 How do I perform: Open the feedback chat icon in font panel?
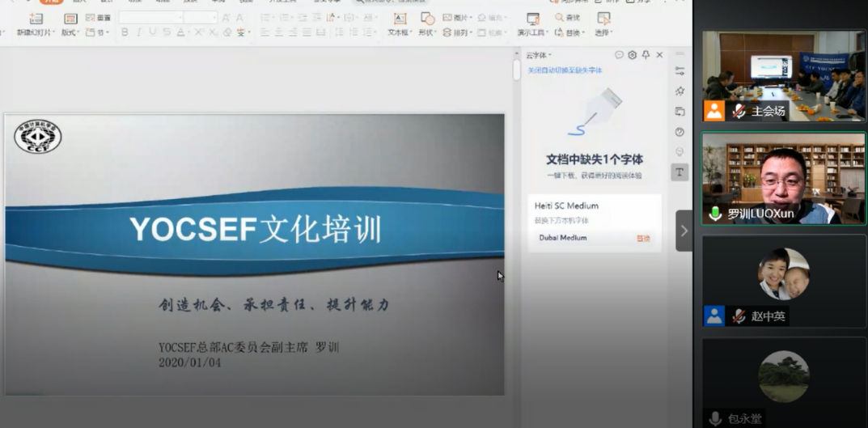tap(619, 55)
